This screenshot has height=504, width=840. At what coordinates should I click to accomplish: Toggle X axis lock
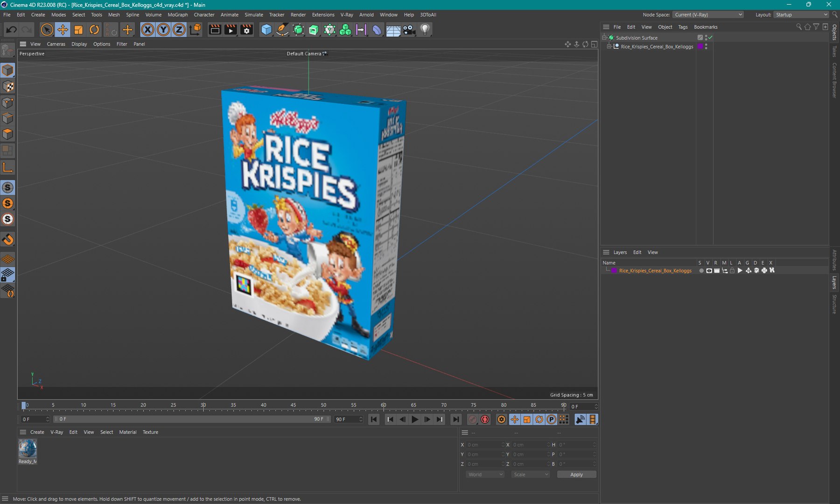click(147, 30)
